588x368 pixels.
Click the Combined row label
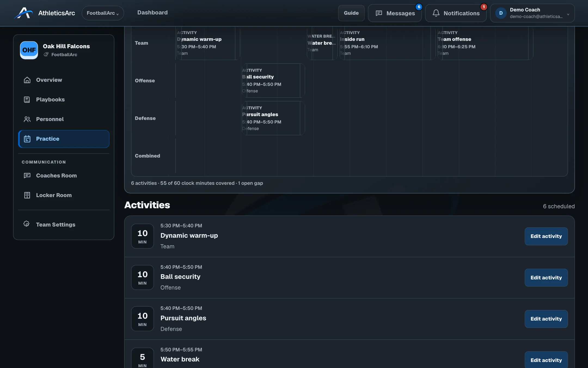click(147, 156)
